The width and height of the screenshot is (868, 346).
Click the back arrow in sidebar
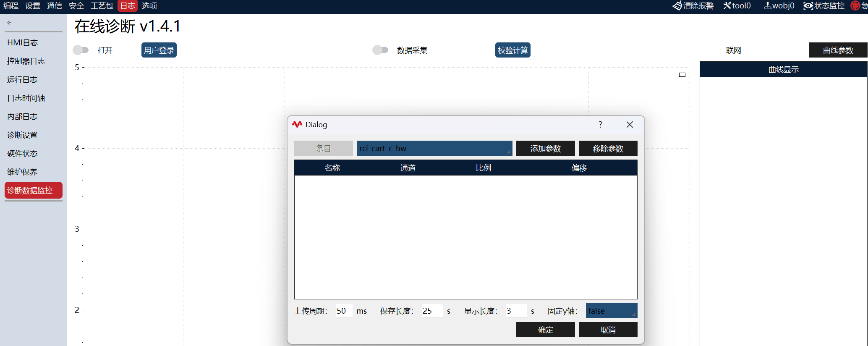9,23
